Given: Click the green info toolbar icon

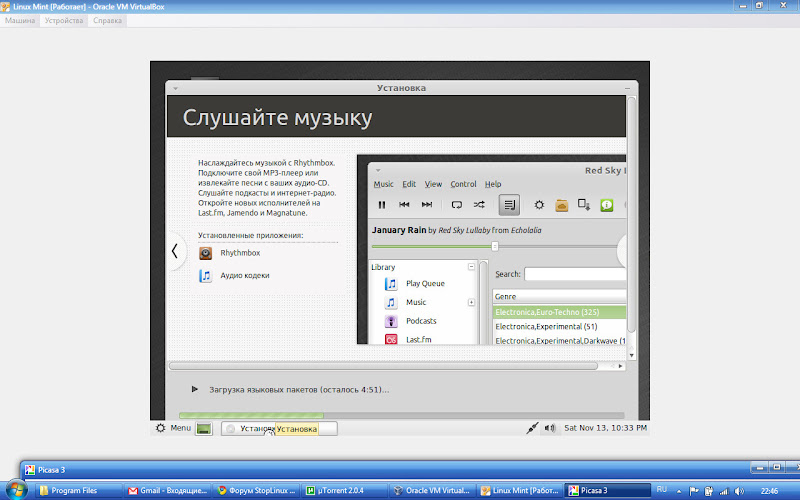Looking at the screenshot, I should (607, 205).
